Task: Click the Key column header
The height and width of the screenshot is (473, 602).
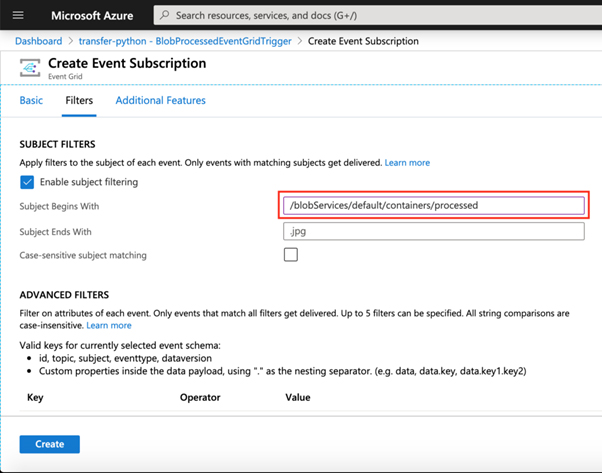Action: [x=35, y=397]
